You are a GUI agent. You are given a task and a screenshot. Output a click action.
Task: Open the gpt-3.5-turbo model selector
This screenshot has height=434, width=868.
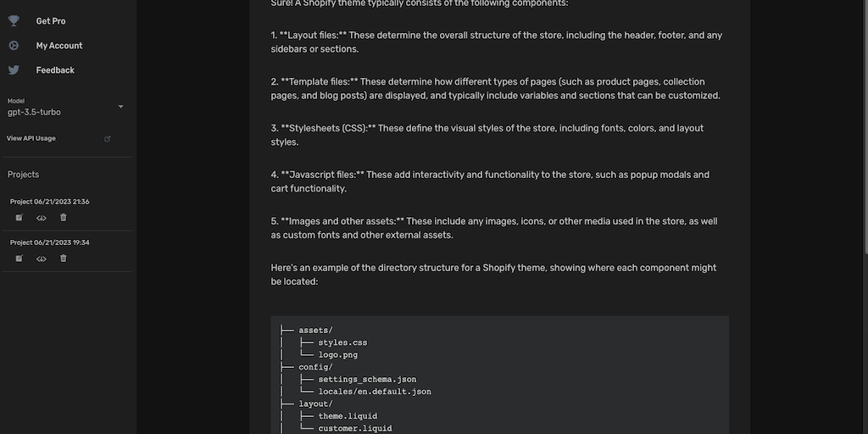click(x=34, y=112)
